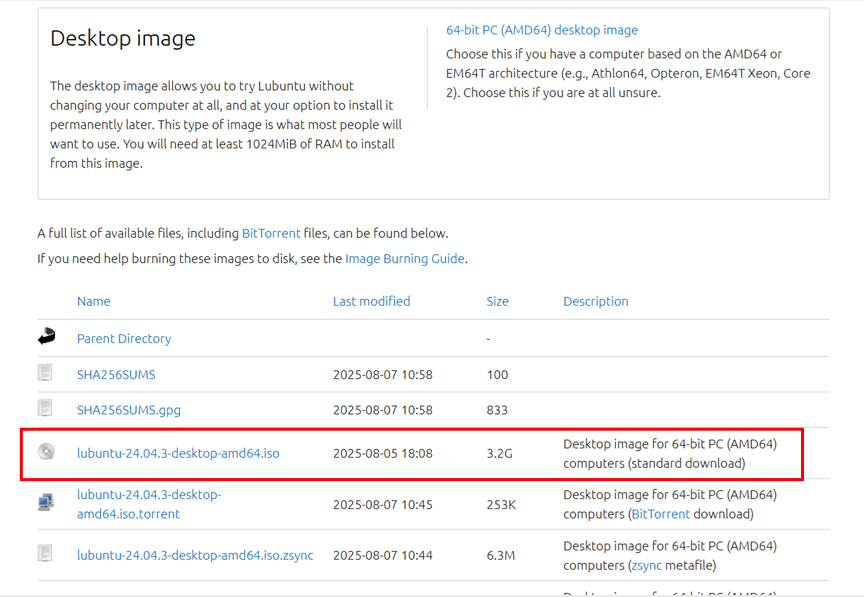The height and width of the screenshot is (597, 864).
Task: Click the file icon beside SHA256SUMS
Action: 45,373
